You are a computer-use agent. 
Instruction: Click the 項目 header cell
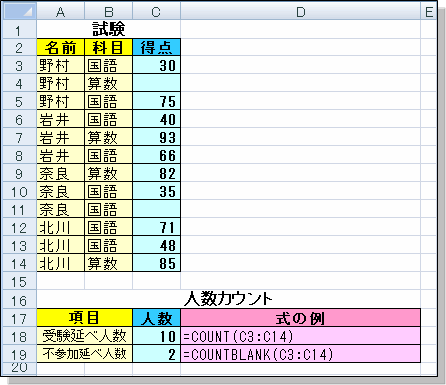click(84, 318)
